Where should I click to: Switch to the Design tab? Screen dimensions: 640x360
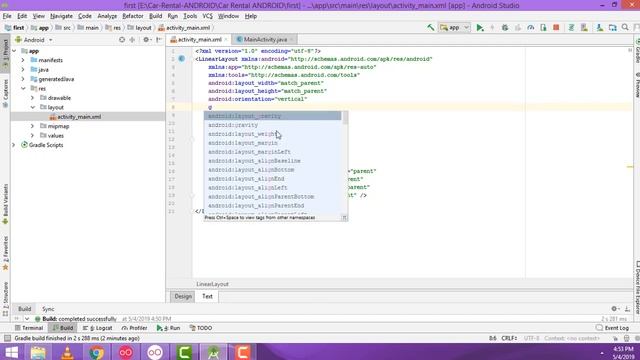(x=183, y=296)
